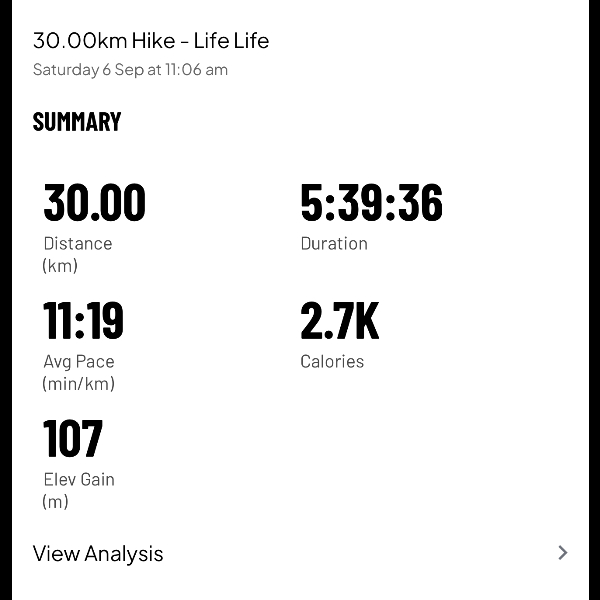Select the Avg Pace label

(79, 361)
